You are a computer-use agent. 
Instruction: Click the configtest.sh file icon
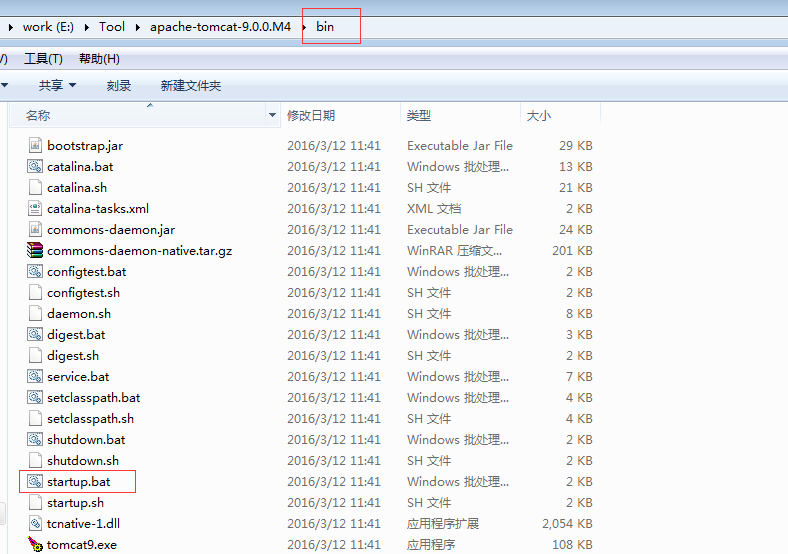(35, 293)
